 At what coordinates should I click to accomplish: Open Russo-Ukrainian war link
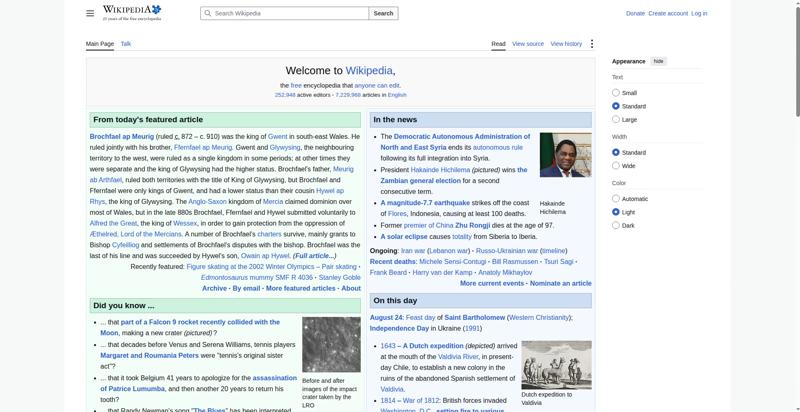(x=507, y=251)
